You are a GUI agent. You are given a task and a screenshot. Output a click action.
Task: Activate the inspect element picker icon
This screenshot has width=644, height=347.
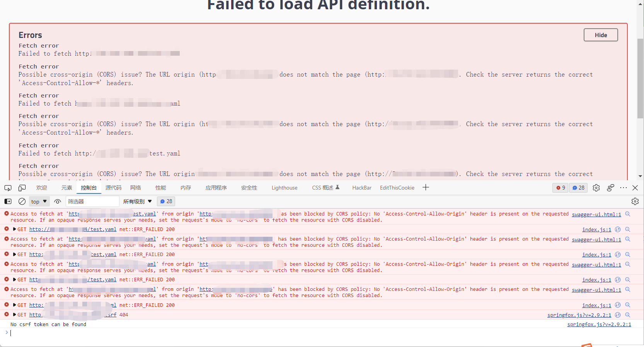tap(8, 188)
